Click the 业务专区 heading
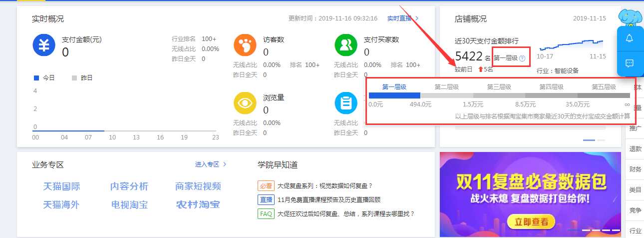This screenshot has width=644, height=238. coord(48,164)
